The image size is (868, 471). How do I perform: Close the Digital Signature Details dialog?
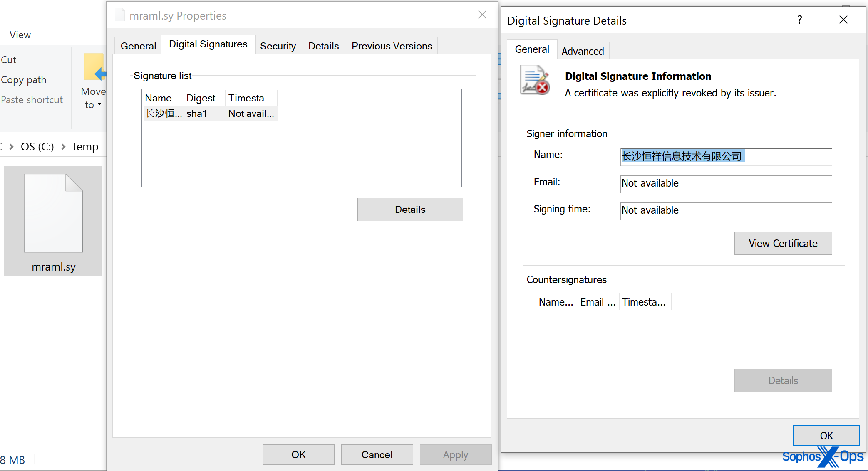pyautogui.click(x=843, y=20)
